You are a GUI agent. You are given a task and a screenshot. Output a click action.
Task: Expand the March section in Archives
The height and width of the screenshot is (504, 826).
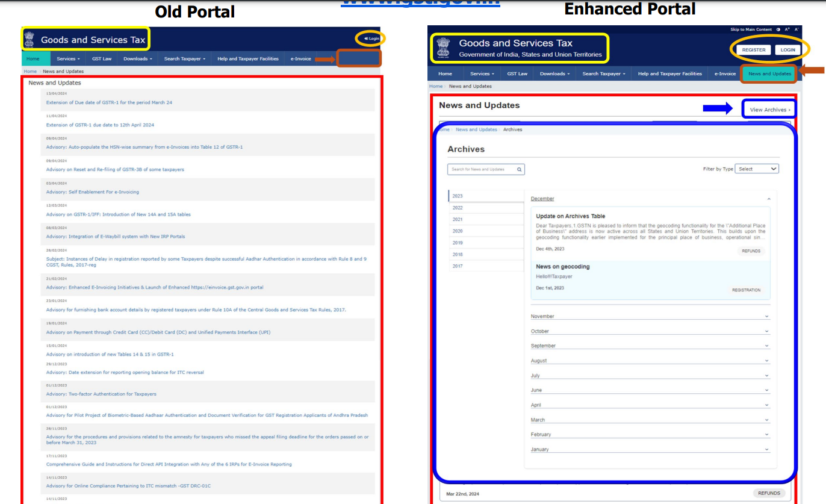point(650,420)
